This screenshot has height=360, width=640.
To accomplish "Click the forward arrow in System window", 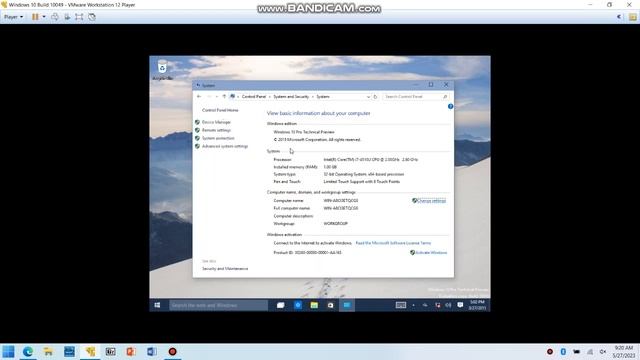I will coord(209,97).
